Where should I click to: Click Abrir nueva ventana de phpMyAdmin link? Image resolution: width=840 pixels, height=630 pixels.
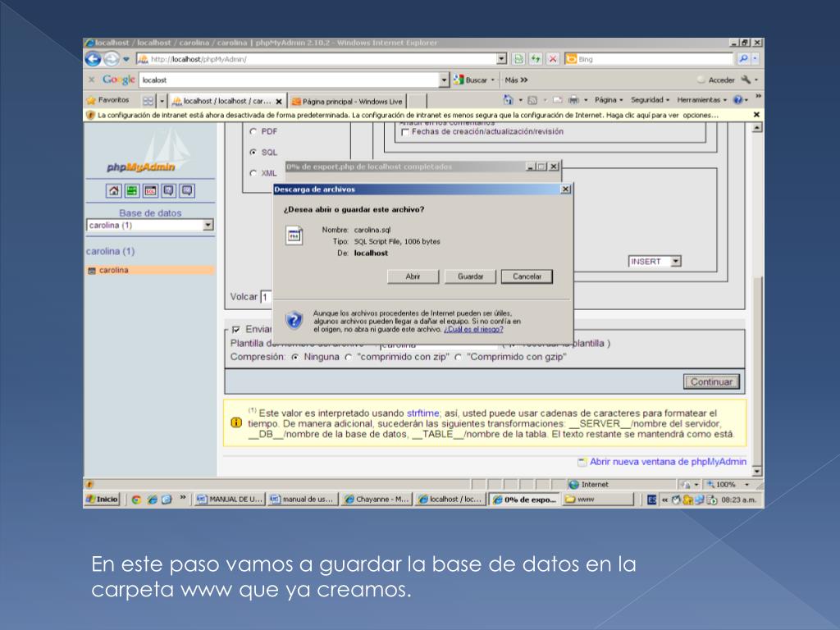click(668, 462)
